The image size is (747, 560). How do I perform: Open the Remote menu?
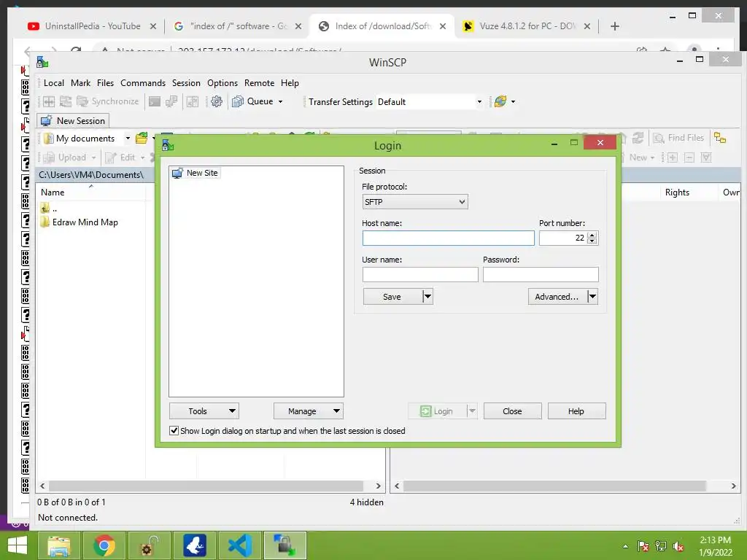click(259, 83)
